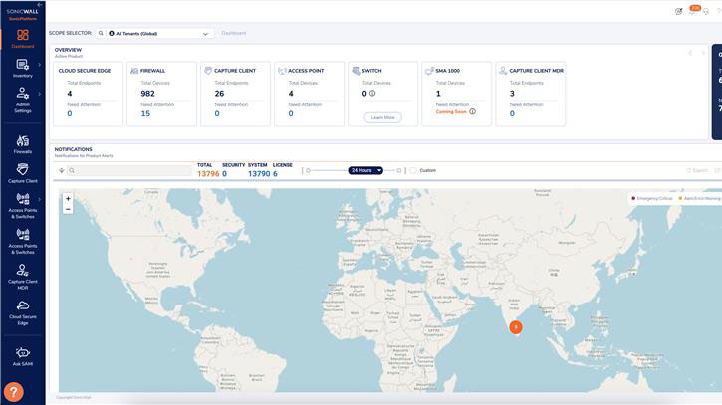Open Firewall Need Attention count 15
Screen dimensions: 722x405
[x=145, y=113]
